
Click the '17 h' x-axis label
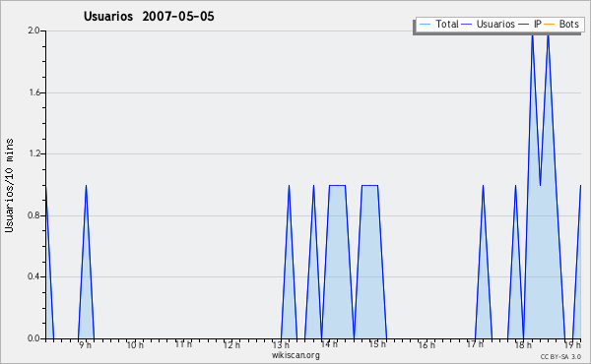click(x=475, y=344)
